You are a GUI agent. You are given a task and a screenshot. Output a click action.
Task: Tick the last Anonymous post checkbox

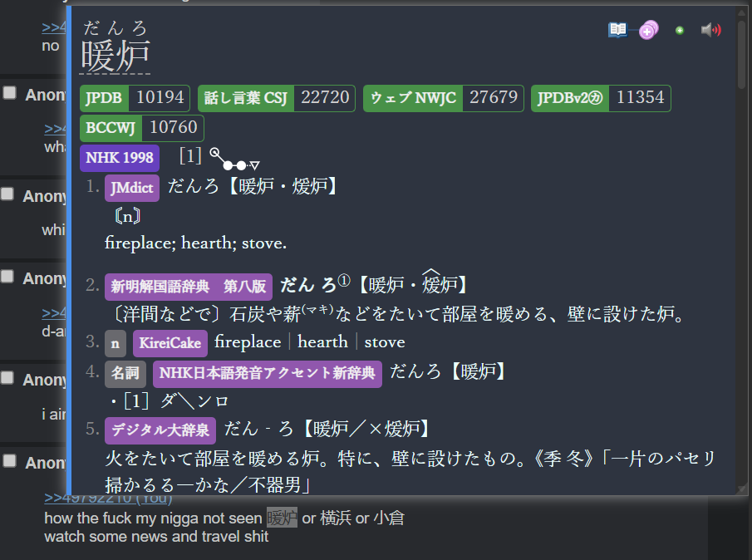click(x=10, y=461)
